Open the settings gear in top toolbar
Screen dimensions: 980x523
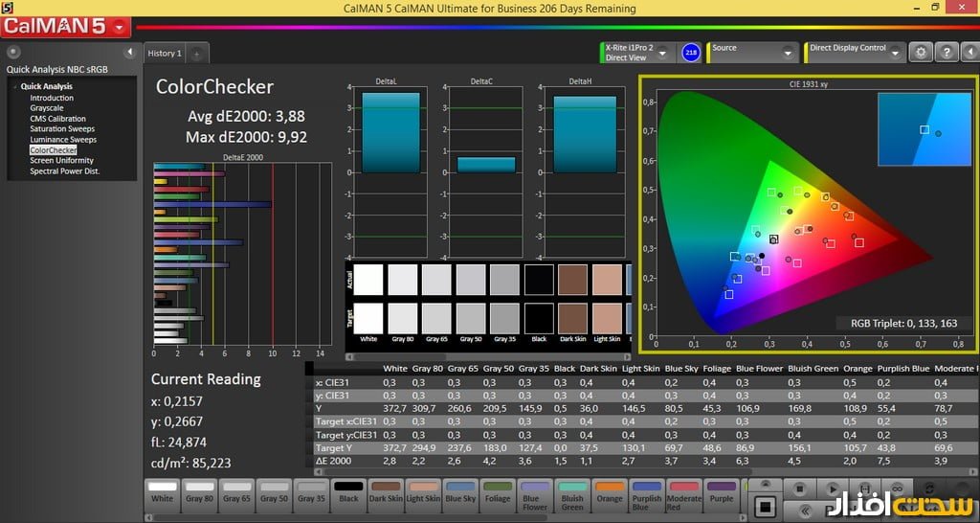tap(921, 53)
